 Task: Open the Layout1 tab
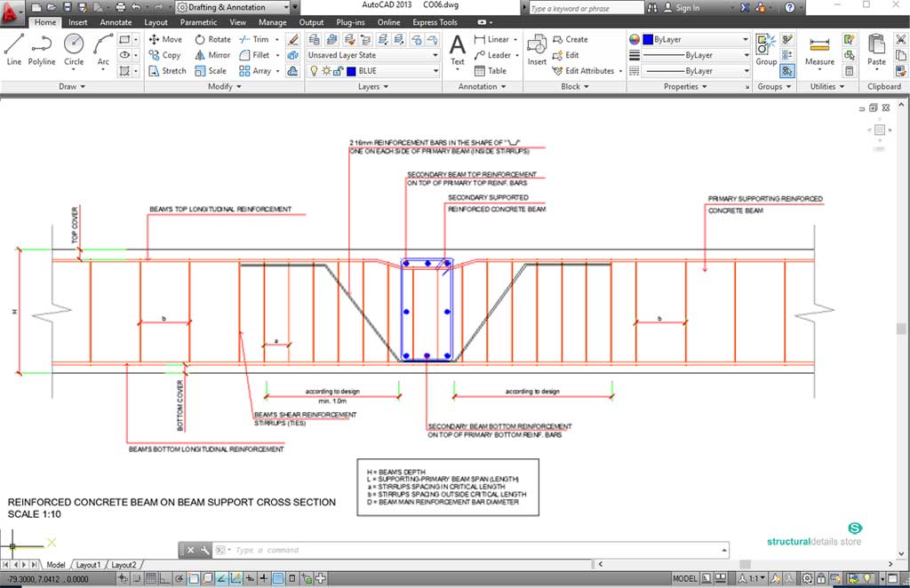click(88, 565)
